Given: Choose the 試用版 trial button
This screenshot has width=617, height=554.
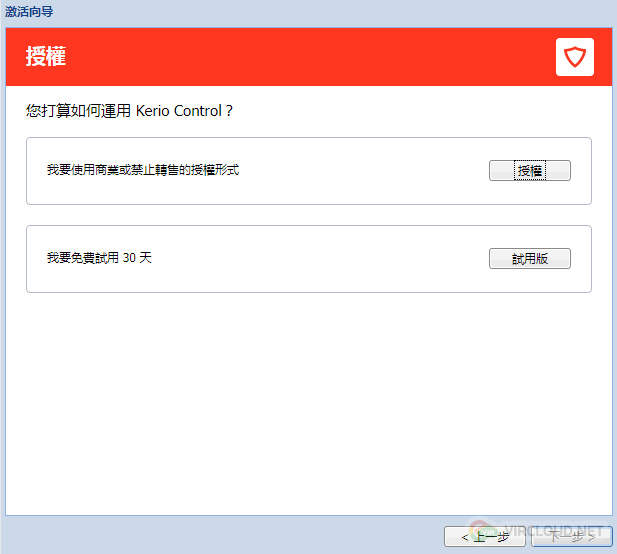Looking at the screenshot, I should 530,259.
